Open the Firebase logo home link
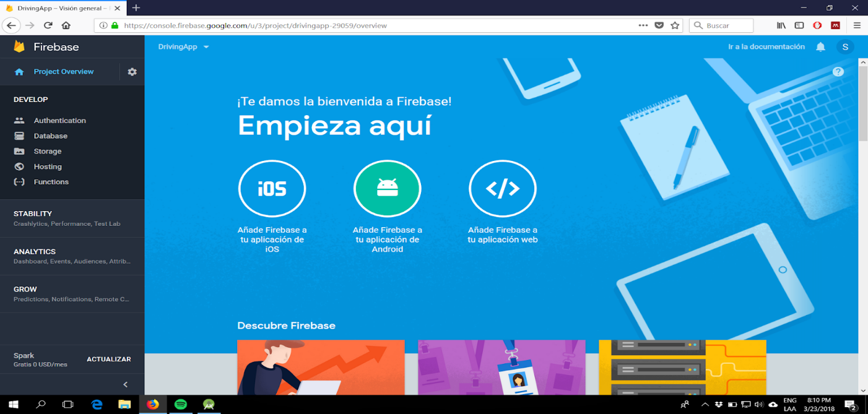Image resolution: width=868 pixels, height=414 pixels. tap(46, 47)
